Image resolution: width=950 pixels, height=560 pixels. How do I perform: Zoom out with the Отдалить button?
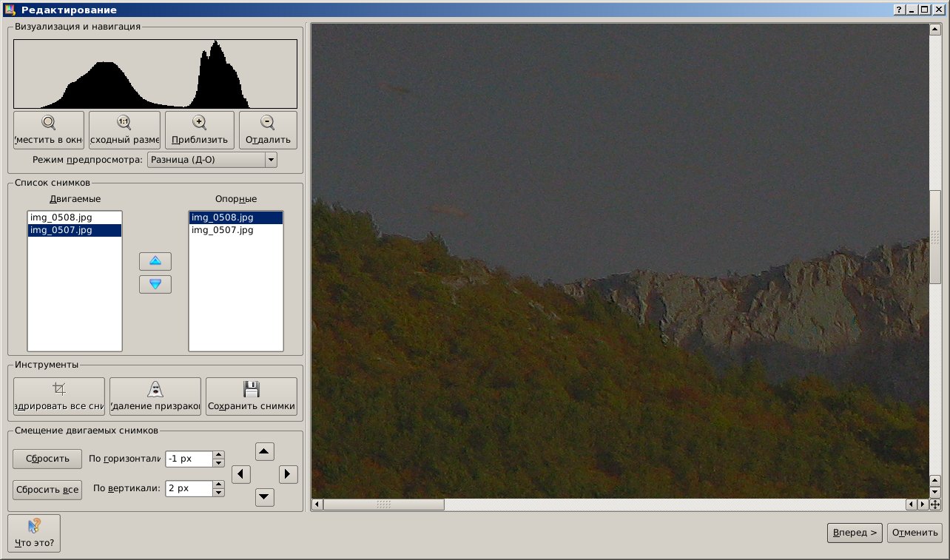pyautogui.click(x=268, y=130)
